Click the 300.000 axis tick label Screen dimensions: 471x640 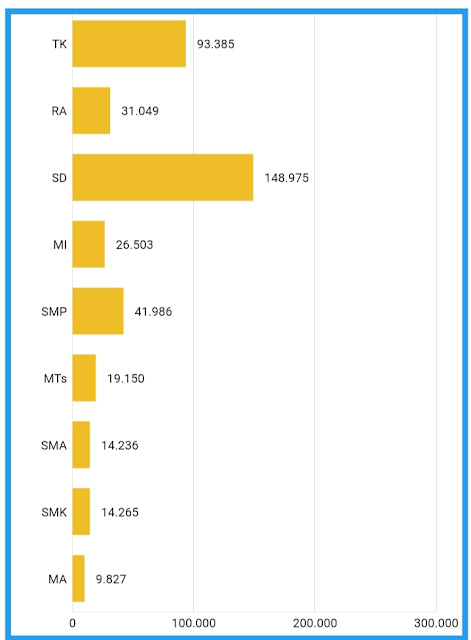click(436, 623)
